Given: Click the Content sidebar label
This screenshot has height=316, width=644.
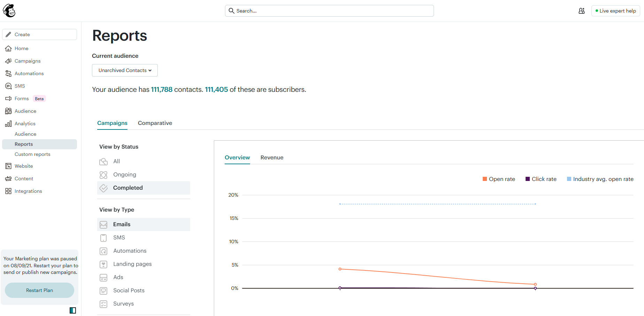Looking at the screenshot, I should tap(24, 179).
